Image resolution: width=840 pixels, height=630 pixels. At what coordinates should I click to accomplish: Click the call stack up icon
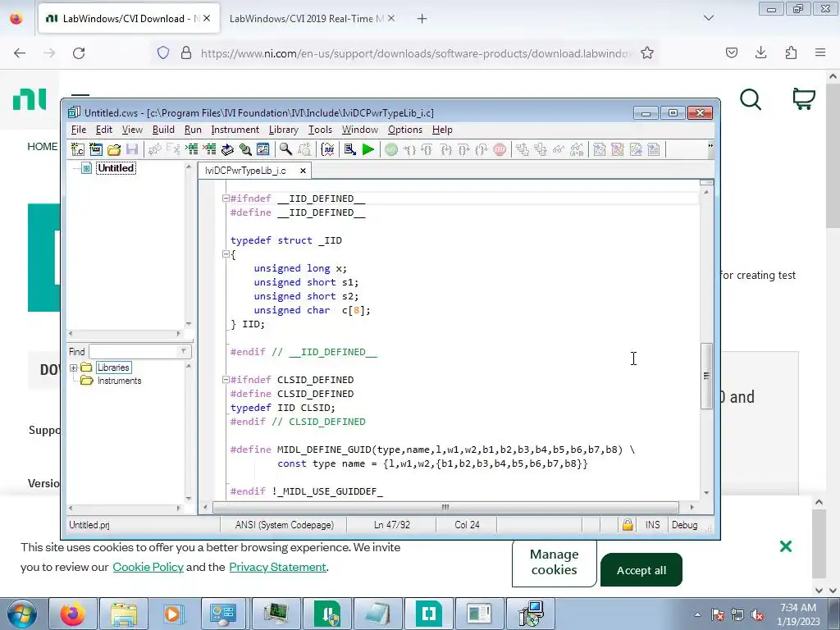point(523,149)
